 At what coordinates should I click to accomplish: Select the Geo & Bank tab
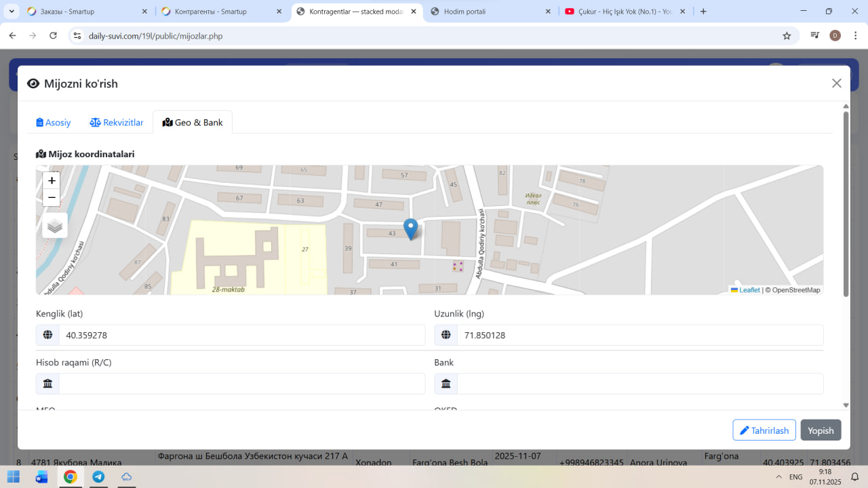click(193, 123)
